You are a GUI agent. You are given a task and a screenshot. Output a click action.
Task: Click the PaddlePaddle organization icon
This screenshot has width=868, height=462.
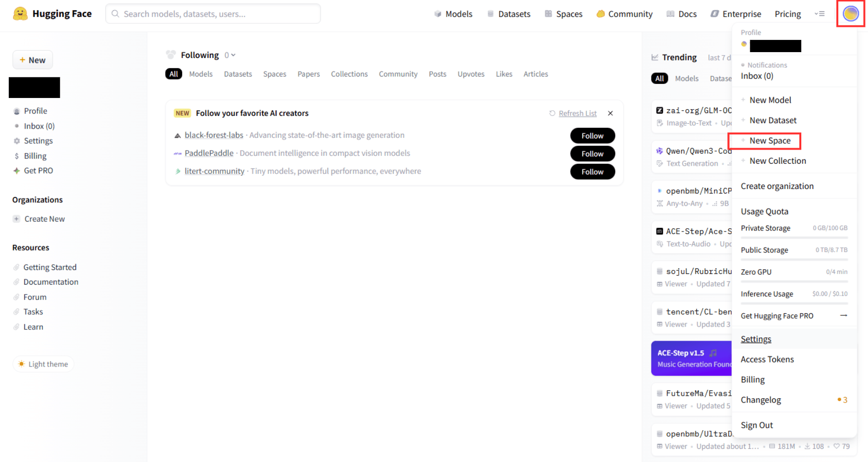pyautogui.click(x=178, y=154)
